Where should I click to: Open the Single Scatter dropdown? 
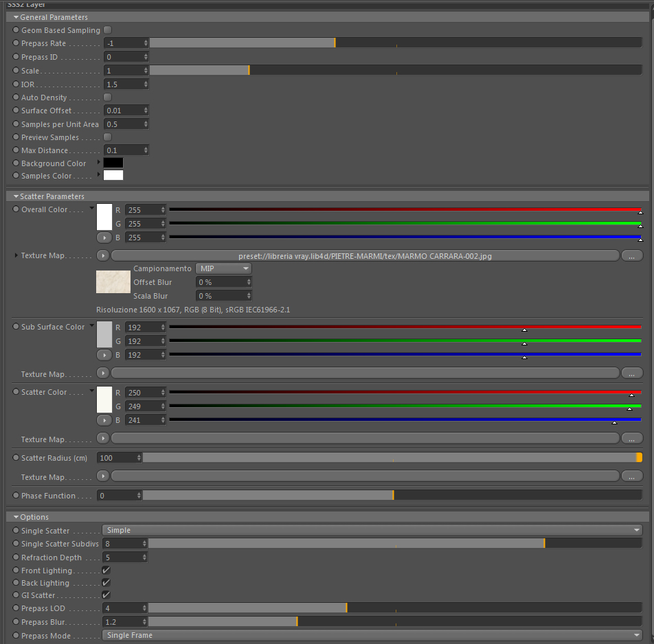372,530
